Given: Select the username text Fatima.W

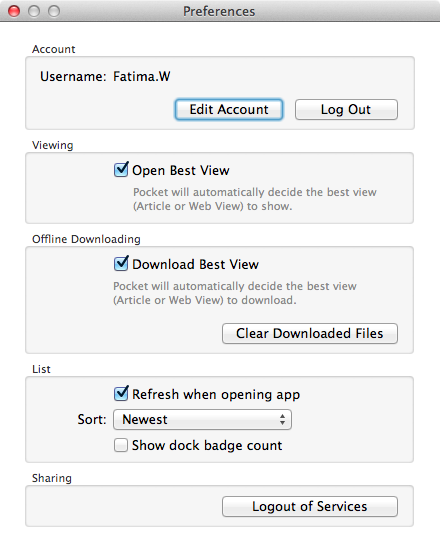Looking at the screenshot, I should tap(142, 77).
